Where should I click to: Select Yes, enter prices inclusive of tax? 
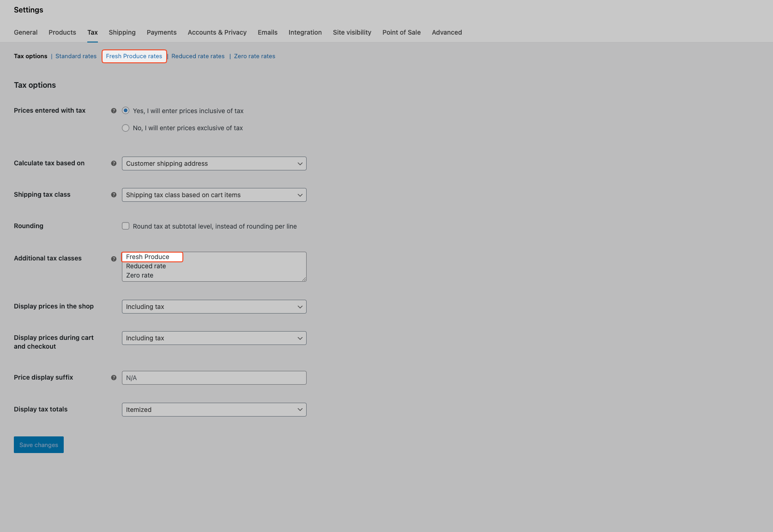tap(126, 111)
